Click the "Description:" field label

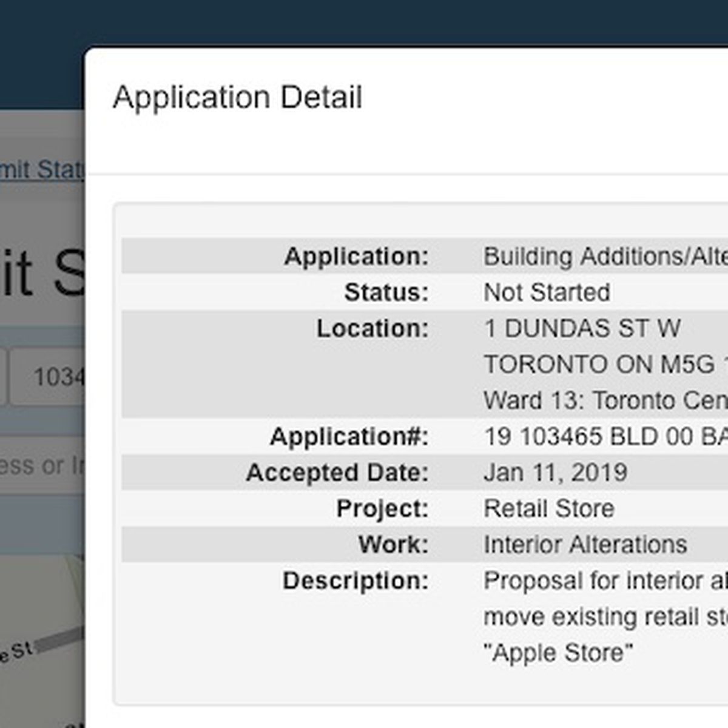pos(355,581)
